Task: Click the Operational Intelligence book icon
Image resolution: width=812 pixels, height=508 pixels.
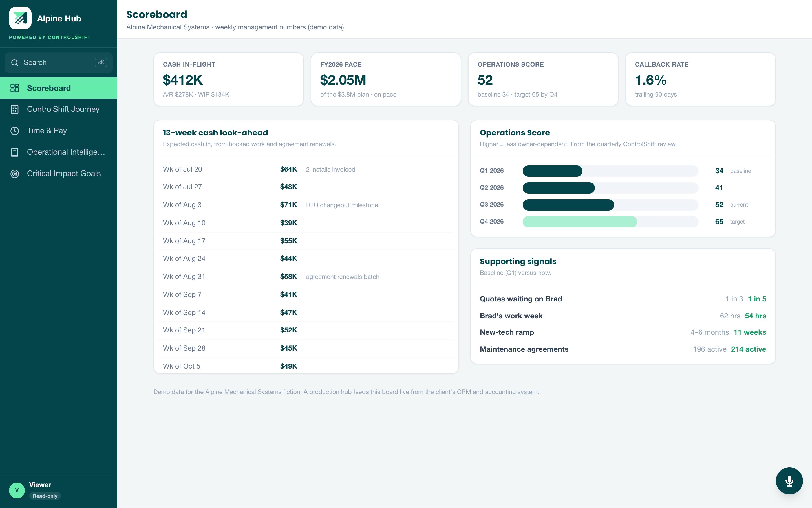Action: [x=15, y=152]
